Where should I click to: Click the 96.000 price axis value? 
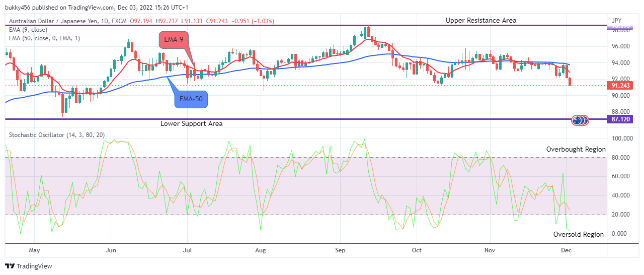(621, 46)
